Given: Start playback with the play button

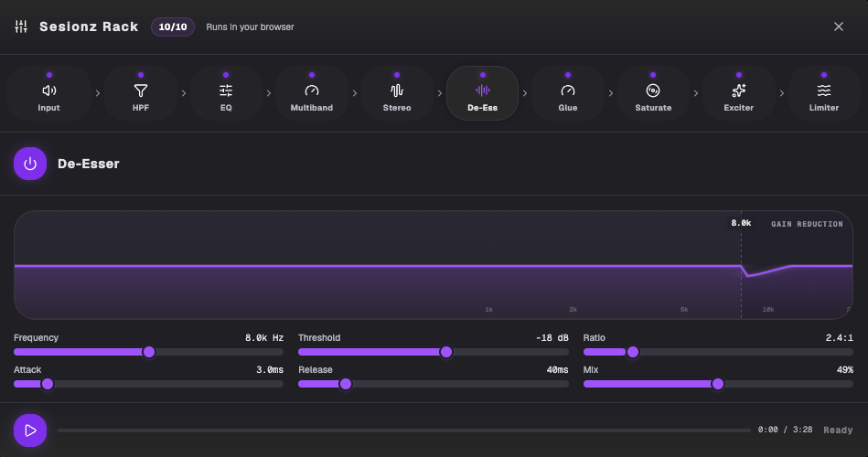Looking at the screenshot, I should click(x=30, y=430).
